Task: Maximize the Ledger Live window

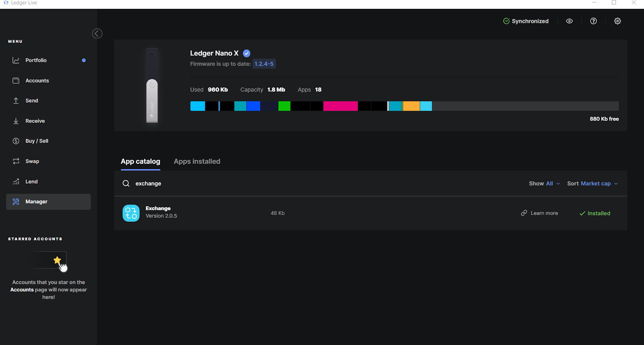Action: click(x=614, y=3)
